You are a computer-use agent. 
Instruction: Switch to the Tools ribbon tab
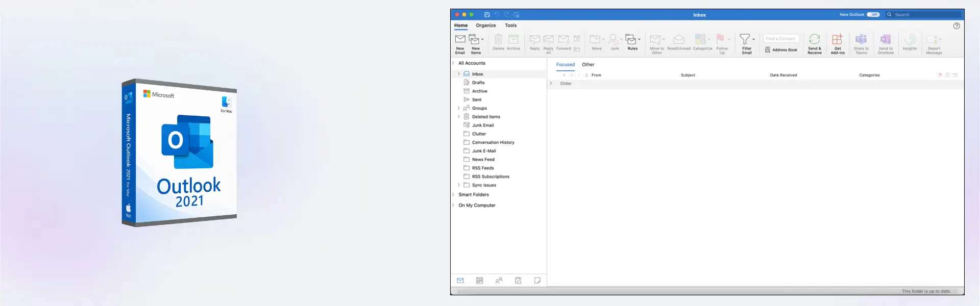click(511, 25)
